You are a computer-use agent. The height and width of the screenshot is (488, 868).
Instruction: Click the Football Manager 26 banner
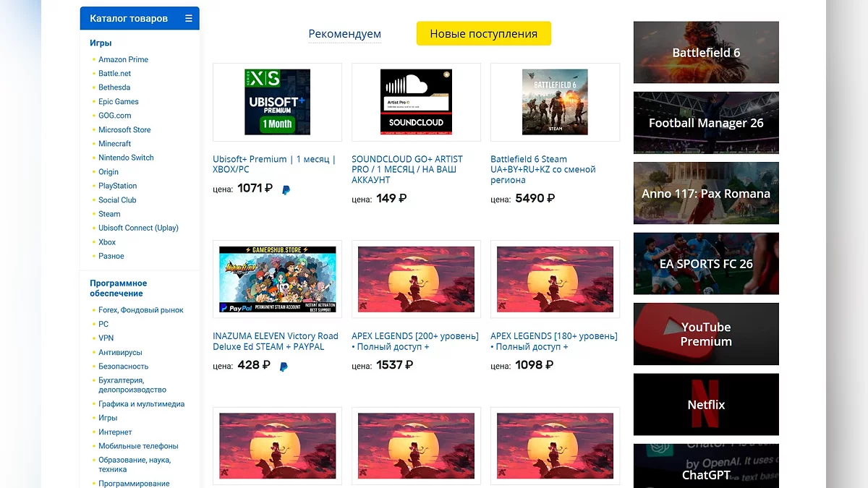pos(706,123)
